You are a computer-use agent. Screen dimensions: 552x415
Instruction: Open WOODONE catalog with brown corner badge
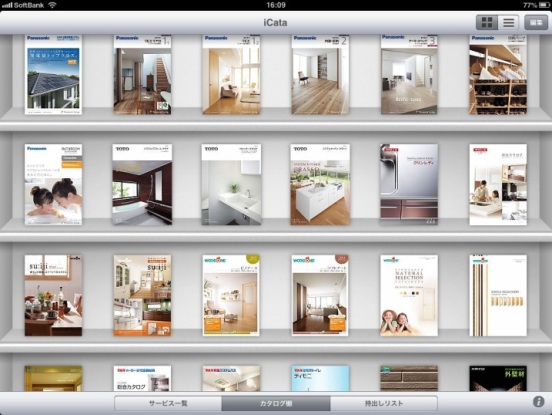click(x=320, y=295)
